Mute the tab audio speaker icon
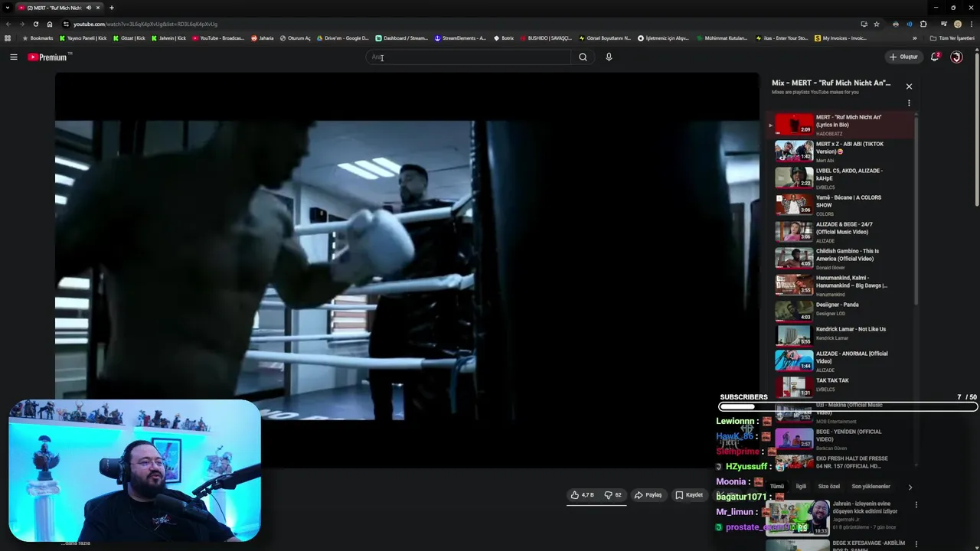 pos(88,8)
